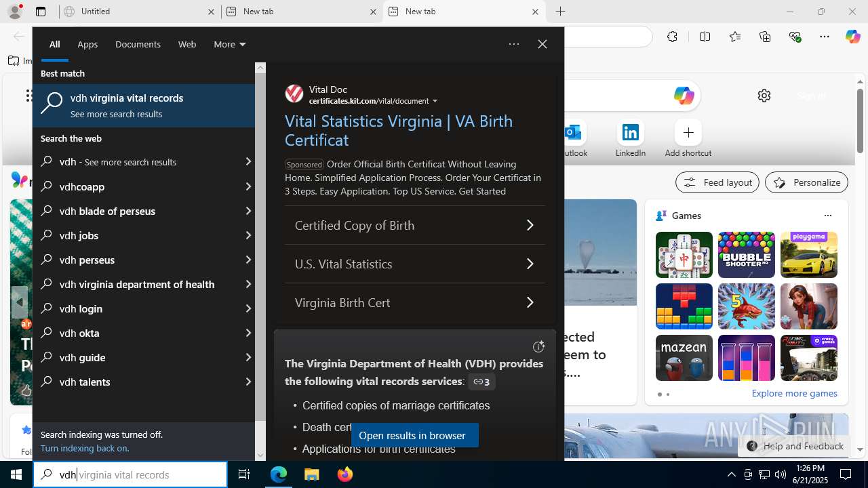Open Edge Collections icon
868x488 pixels.
(x=765, y=37)
